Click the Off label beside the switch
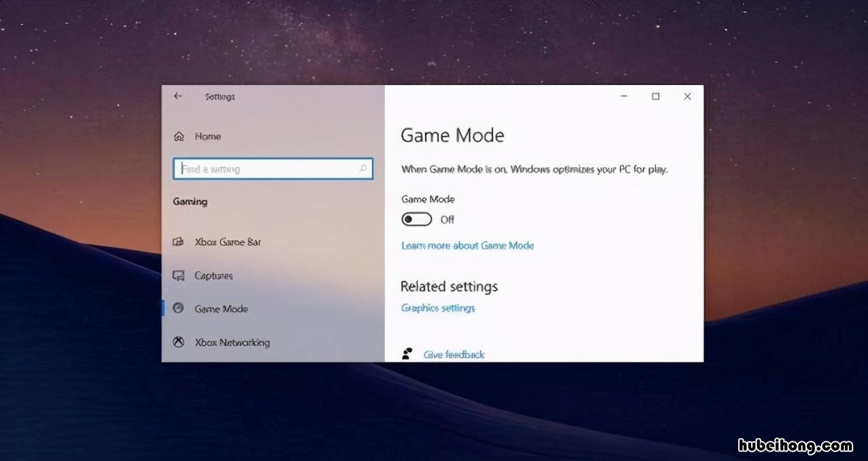868x461 pixels. [447, 220]
